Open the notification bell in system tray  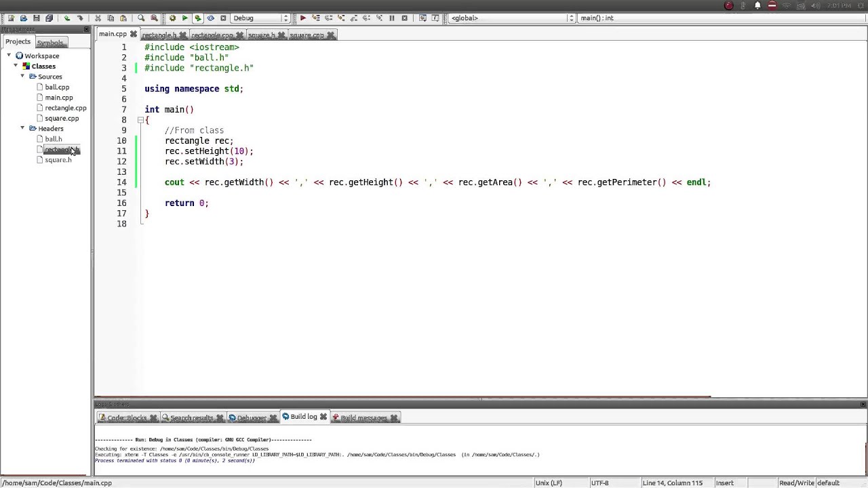pyautogui.click(x=757, y=5)
